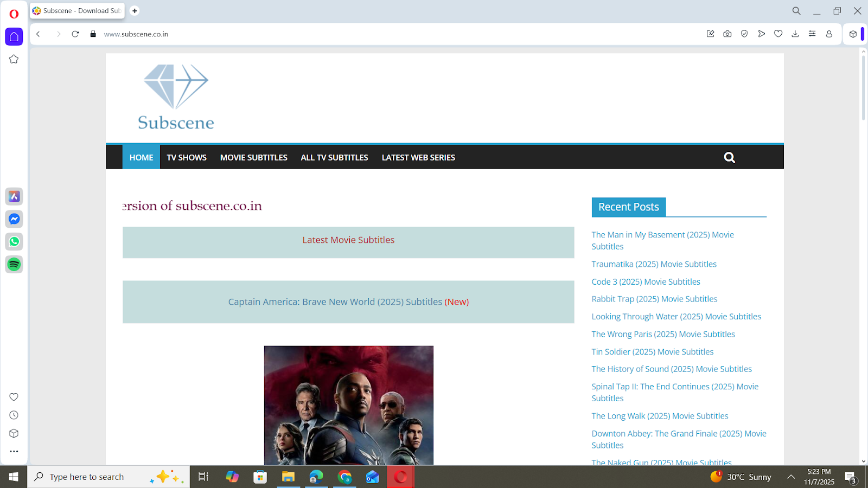This screenshot has height=488, width=868.
Task: Open WhatsApp from the sidebar
Action: tap(14, 242)
